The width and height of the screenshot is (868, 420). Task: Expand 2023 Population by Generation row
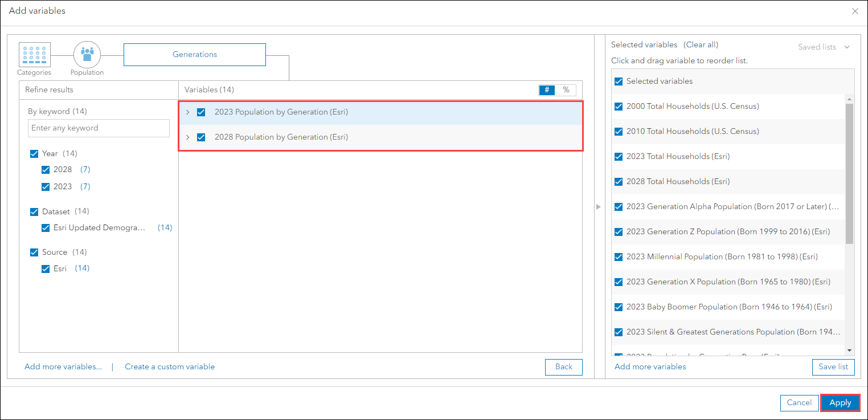click(187, 112)
